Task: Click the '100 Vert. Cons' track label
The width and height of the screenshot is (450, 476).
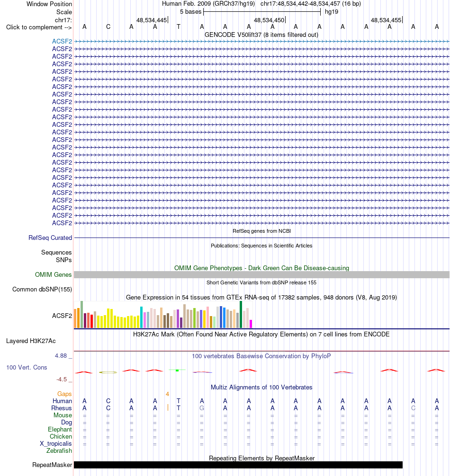Action: click(x=27, y=367)
